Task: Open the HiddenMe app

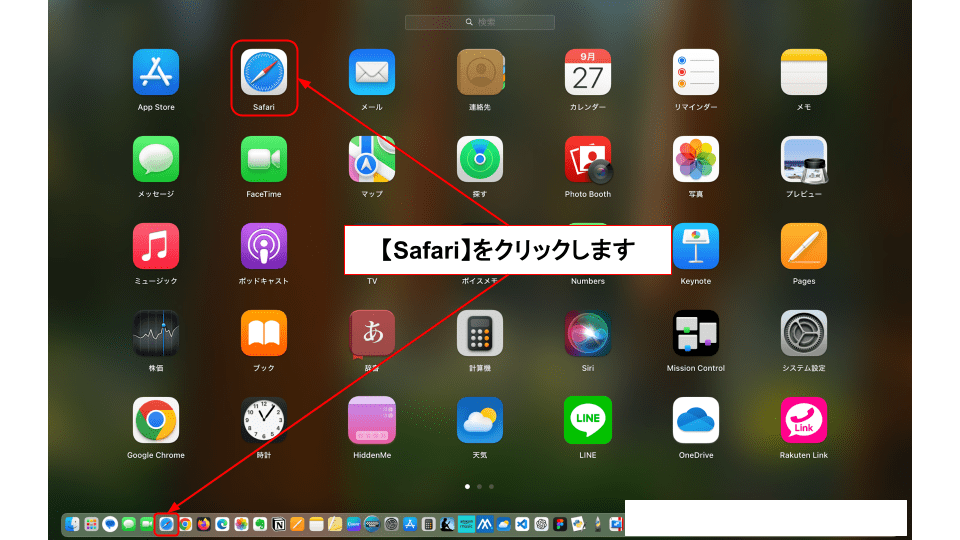Action: pos(372,421)
